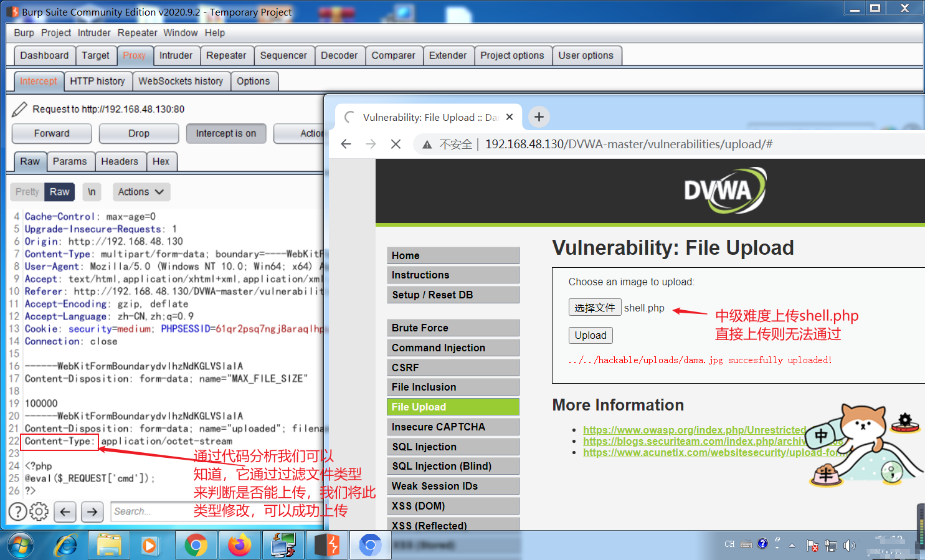Open the WebSockets history sub-tab
Screen dimensions: 925x560
pyautogui.click(x=181, y=81)
